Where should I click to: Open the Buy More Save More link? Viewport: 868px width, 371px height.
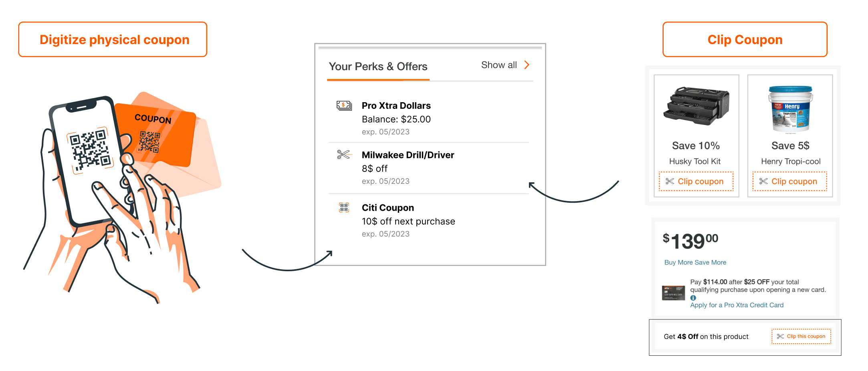pyautogui.click(x=695, y=262)
